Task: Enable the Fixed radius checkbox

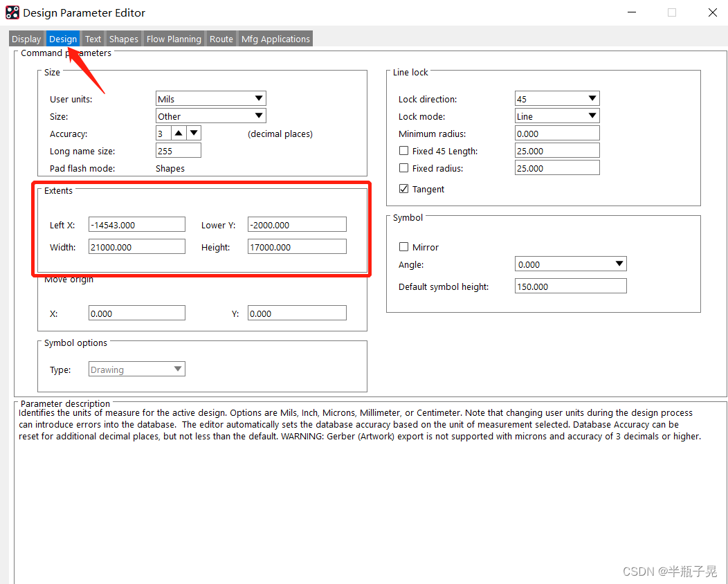Action: pos(403,168)
